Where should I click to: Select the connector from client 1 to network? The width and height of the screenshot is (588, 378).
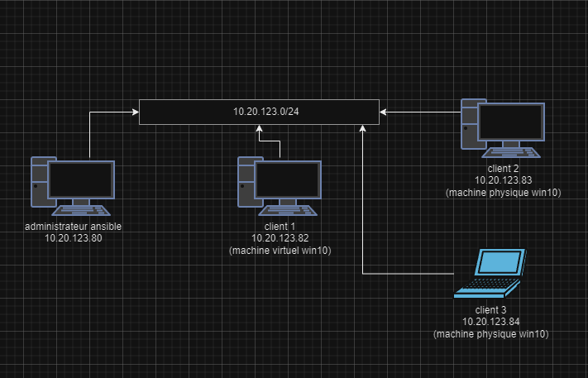pyautogui.click(x=280, y=147)
